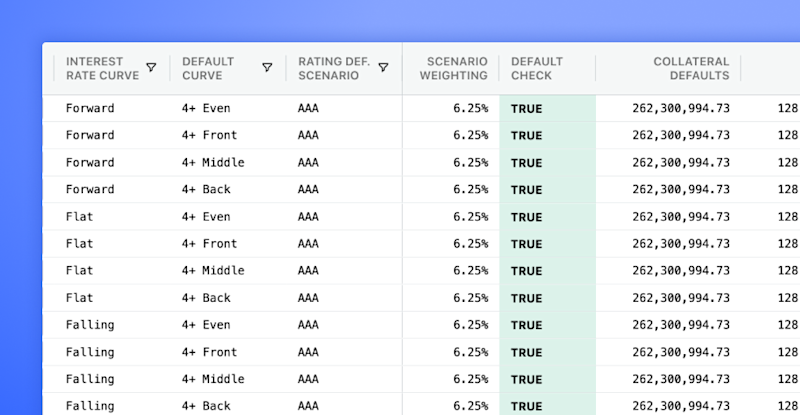Select the 4+ Middle cell in a Forward row
Viewport: 800px width, 415px height.
[x=213, y=162]
